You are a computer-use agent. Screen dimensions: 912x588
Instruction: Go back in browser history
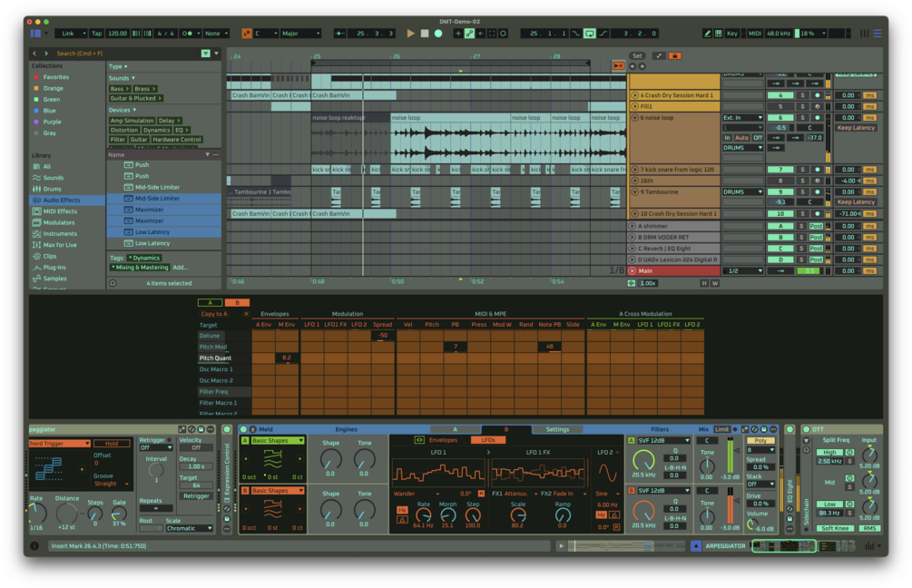tap(34, 54)
